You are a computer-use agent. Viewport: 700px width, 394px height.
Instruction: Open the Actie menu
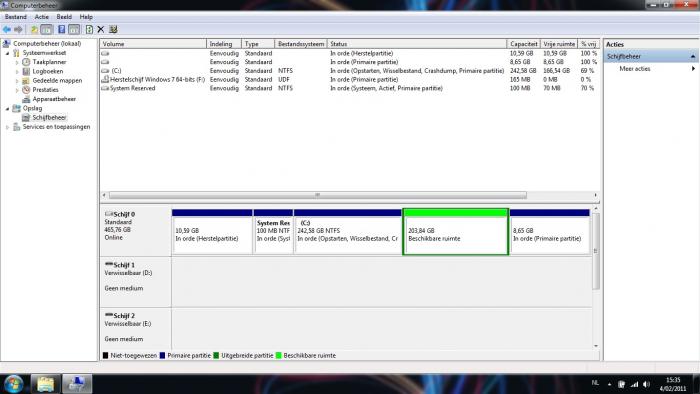[42, 17]
